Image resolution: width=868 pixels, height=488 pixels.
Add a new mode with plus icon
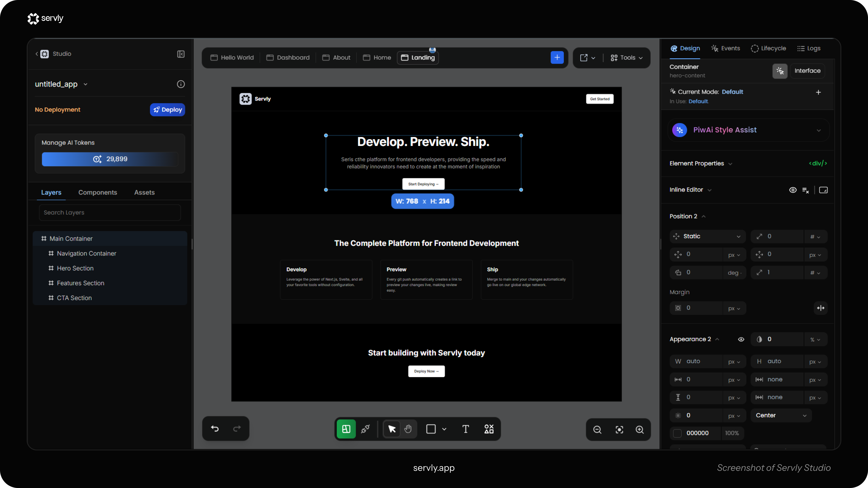click(x=818, y=92)
